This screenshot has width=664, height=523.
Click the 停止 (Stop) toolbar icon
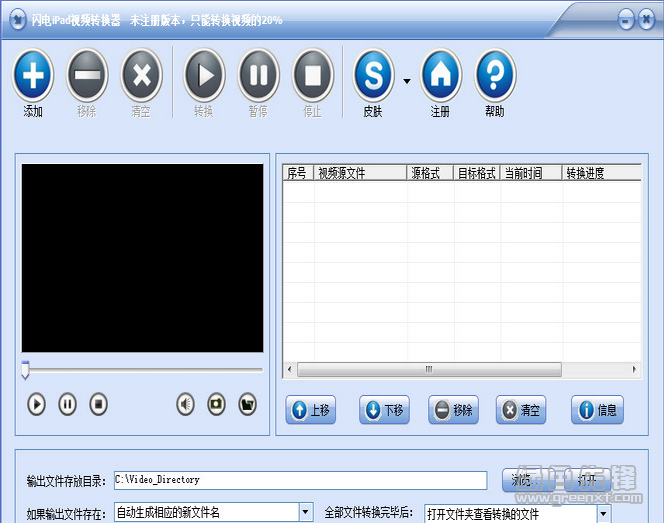[313, 75]
